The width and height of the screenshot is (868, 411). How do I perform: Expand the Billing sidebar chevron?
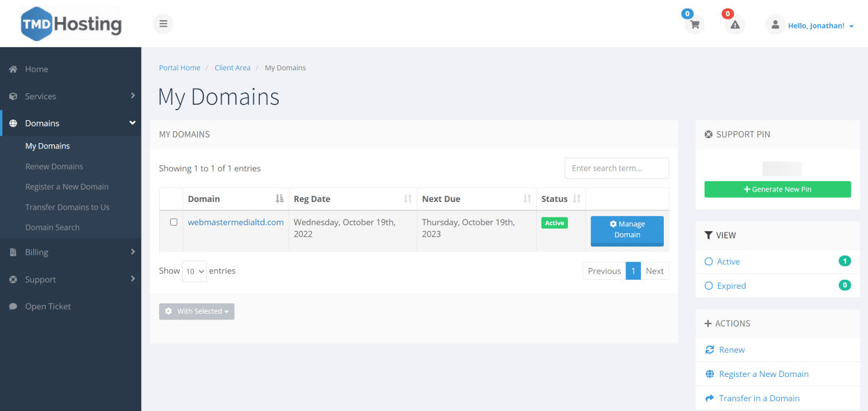(x=133, y=252)
